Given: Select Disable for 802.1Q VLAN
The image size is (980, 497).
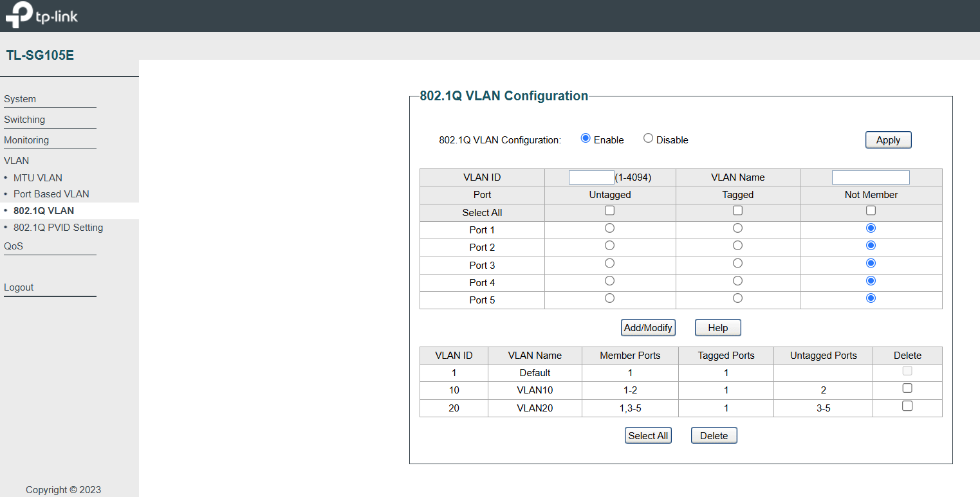Looking at the screenshot, I should [648, 138].
